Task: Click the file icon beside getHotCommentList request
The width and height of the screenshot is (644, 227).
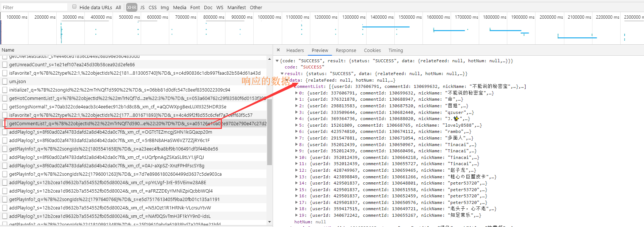Action: (5, 98)
